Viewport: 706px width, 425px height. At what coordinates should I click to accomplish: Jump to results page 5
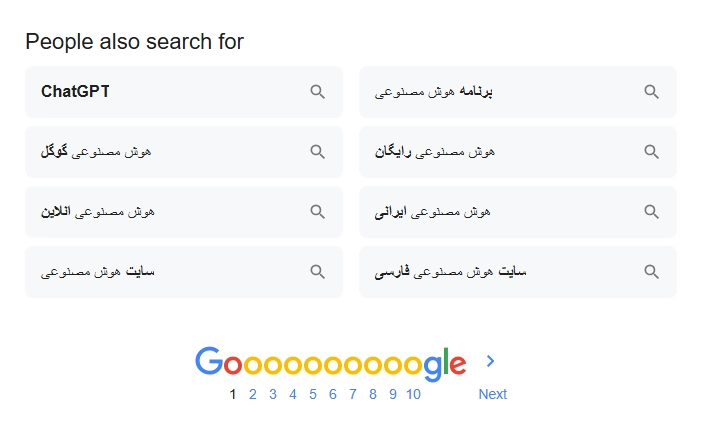click(x=313, y=394)
